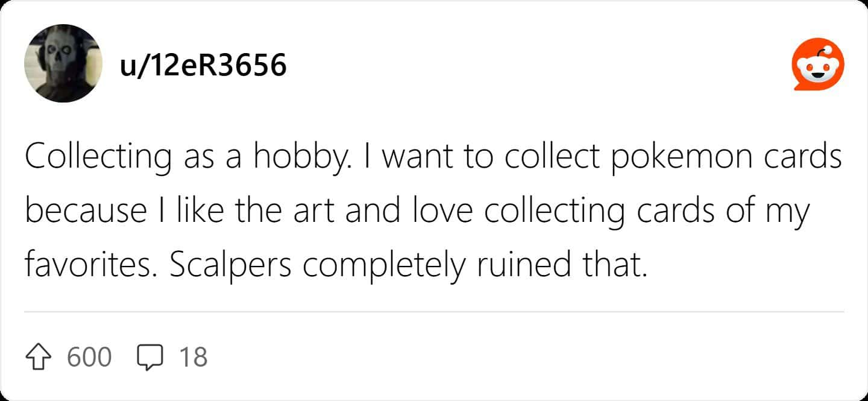Click the Reddit Snoo logo icon
Image resolution: width=868 pixels, height=401 pixels.
[817, 65]
